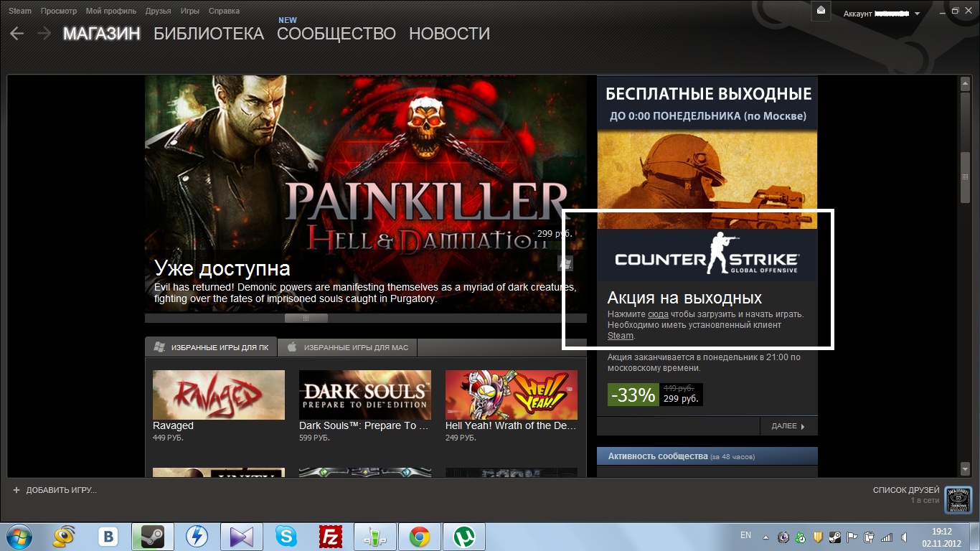Click the Ravaged 449 РУБ. price
Viewport: 980px width, 551px height.
point(169,438)
